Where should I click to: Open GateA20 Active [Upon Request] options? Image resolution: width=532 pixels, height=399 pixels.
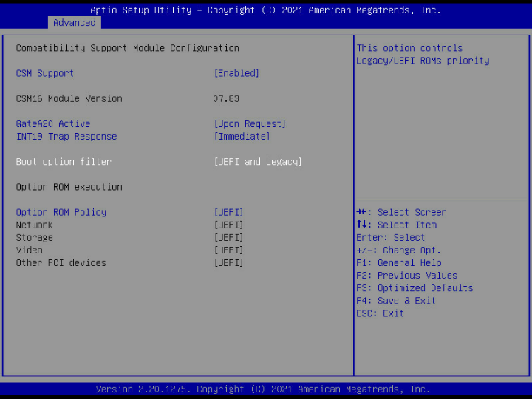click(250, 124)
